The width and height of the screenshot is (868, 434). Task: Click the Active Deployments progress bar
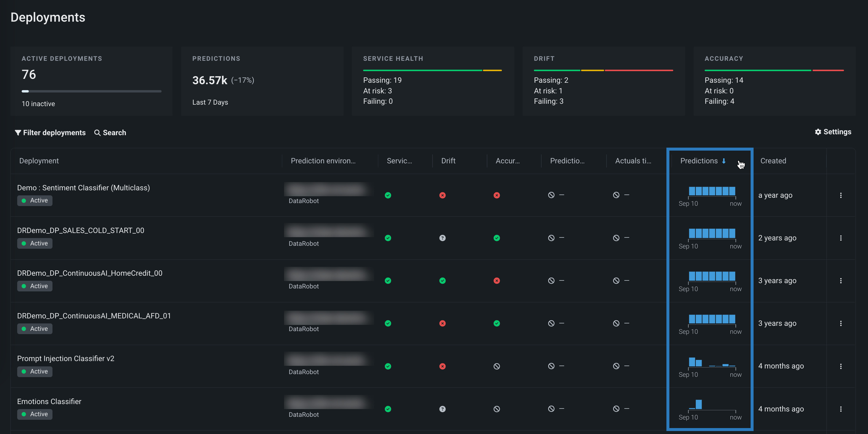point(91,91)
